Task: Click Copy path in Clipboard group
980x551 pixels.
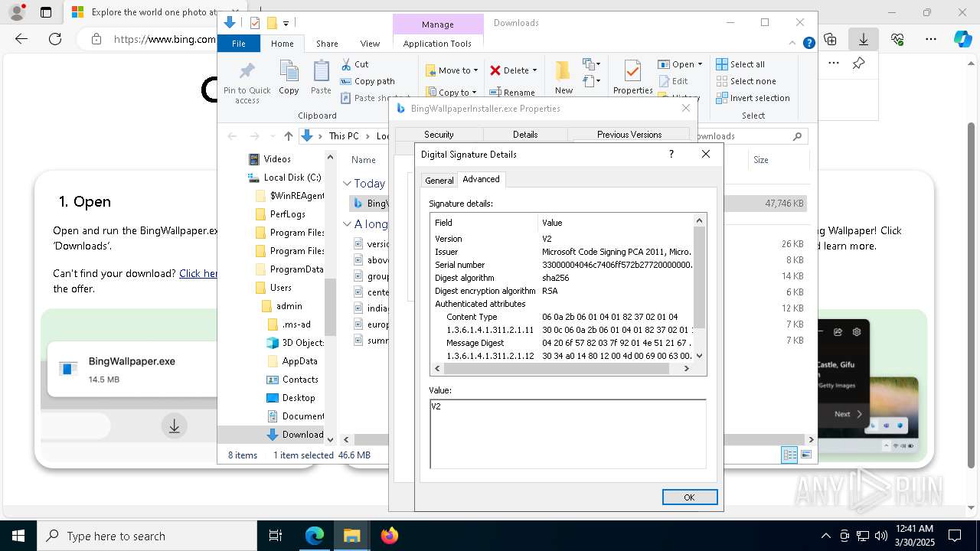Action: pyautogui.click(x=367, y=81)
